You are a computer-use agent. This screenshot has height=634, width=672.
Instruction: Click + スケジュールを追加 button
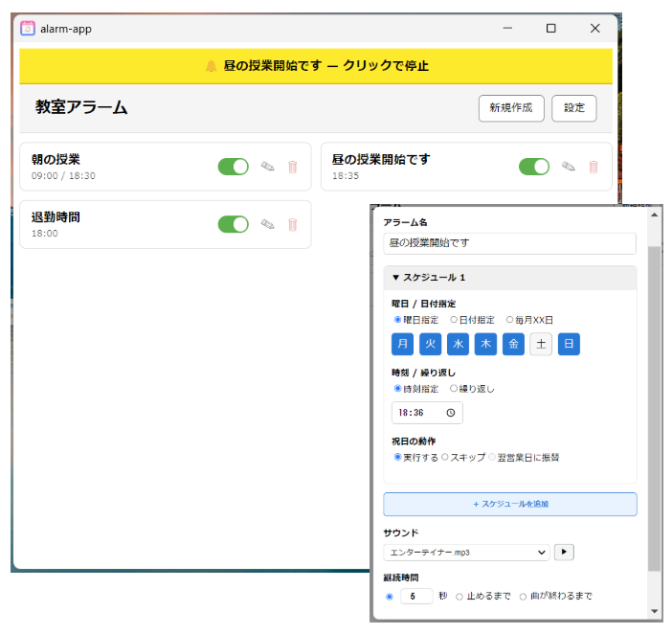tap(510, 504)
